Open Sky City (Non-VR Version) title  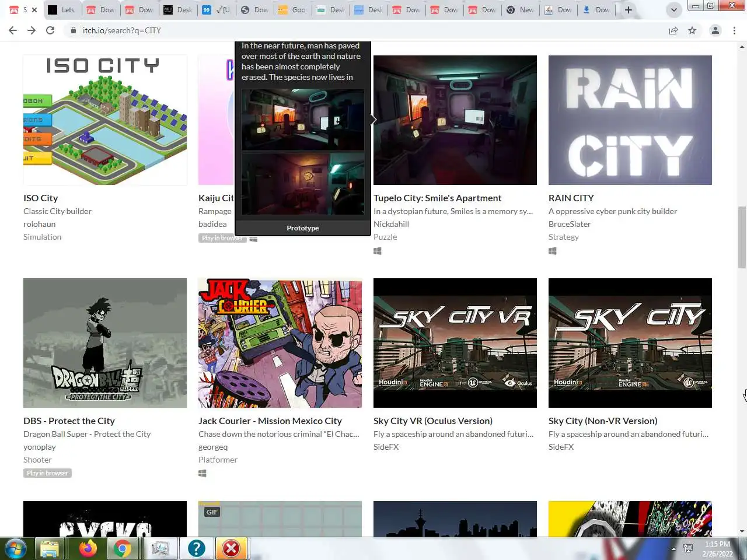tap(603, 421)
